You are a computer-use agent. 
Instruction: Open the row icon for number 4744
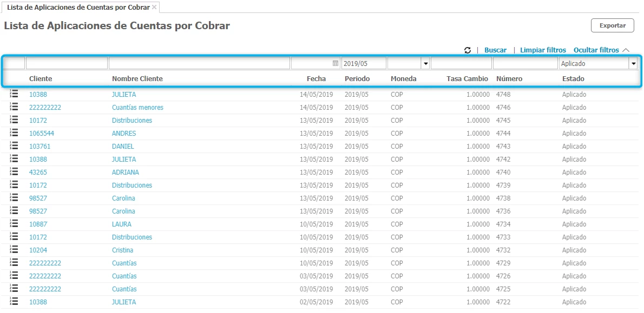click(14, 133)
